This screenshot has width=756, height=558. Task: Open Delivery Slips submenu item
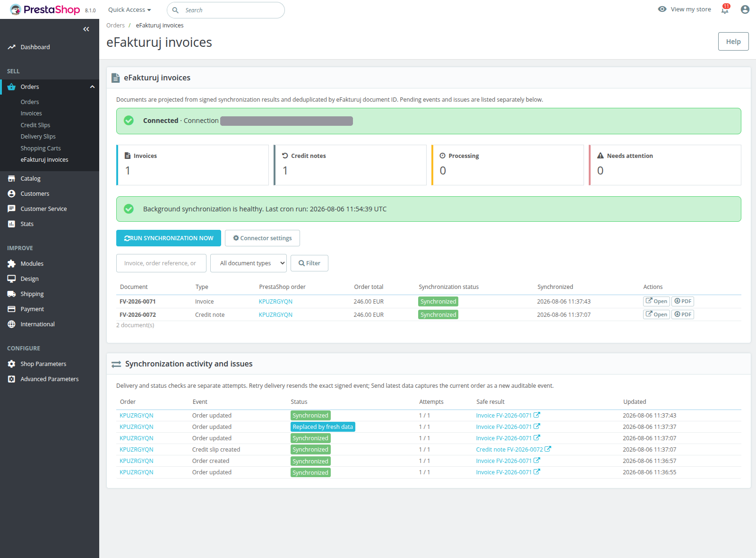click(x=38, y=137)
